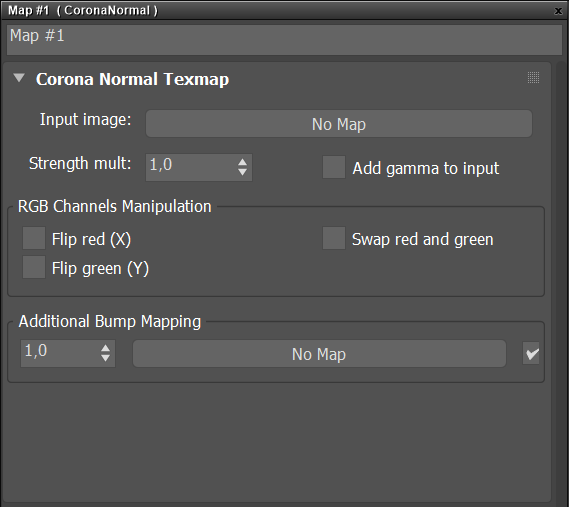
Task: Click the Map #1 (CoronaNormal) title bar
Action: [276, 11]
